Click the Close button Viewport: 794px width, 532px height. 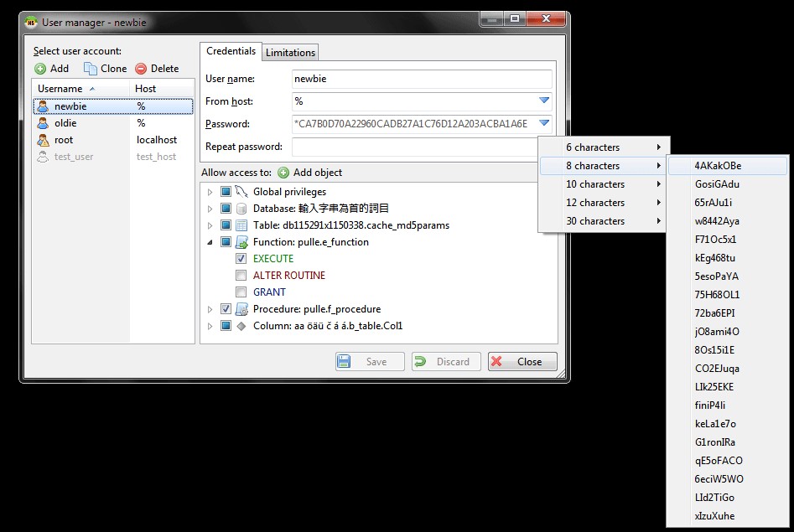click(x=522, y=361)
